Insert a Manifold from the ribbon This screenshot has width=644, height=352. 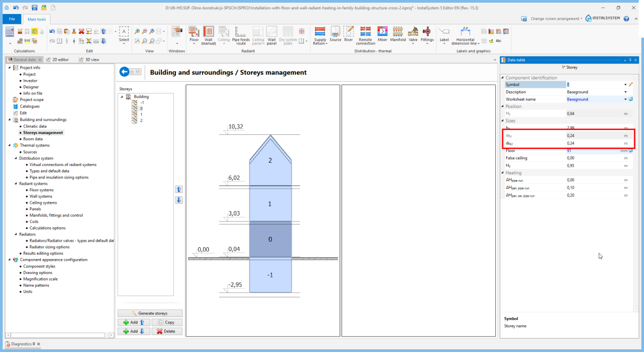point(398,33)
